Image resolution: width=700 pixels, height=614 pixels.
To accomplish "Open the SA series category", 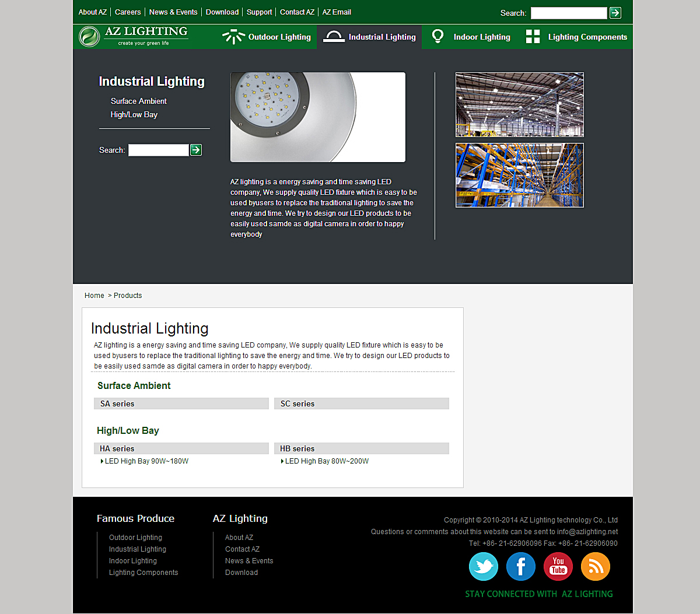I will point(181,404).
